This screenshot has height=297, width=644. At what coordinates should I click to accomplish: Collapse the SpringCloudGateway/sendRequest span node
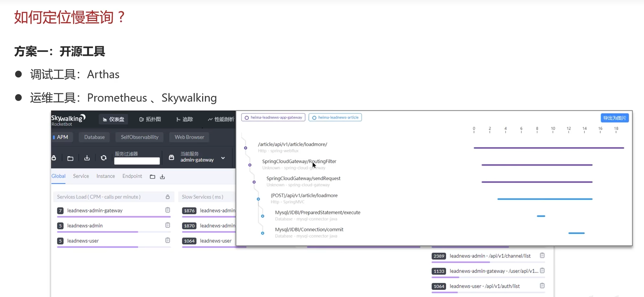[254, 182]
